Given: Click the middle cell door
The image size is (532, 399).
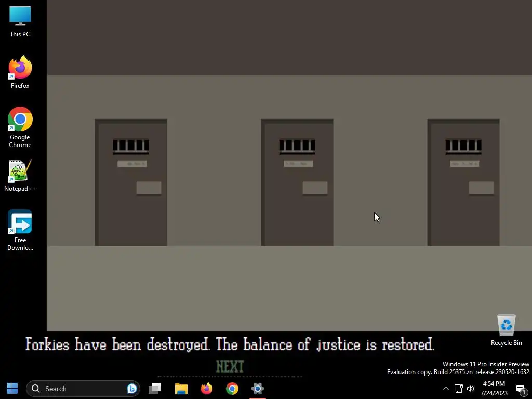Looking at the screenshot, I should pyautogui.click(x=297, y=182).
